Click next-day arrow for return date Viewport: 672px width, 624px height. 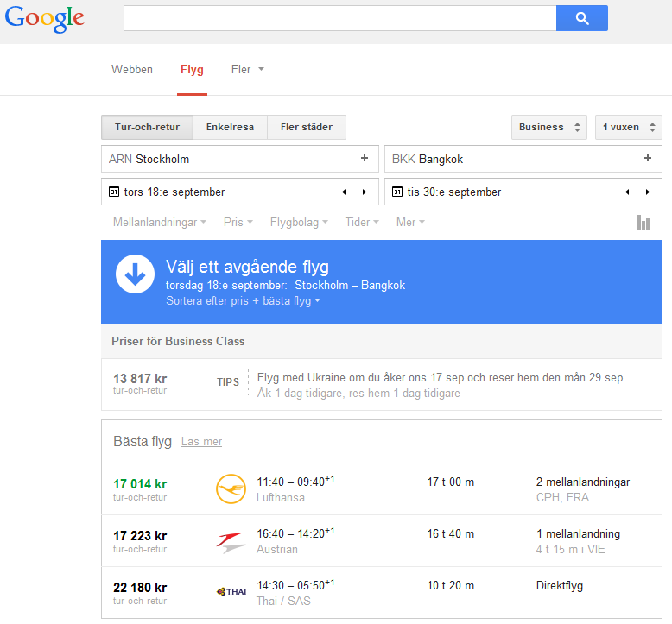[648, 192]
